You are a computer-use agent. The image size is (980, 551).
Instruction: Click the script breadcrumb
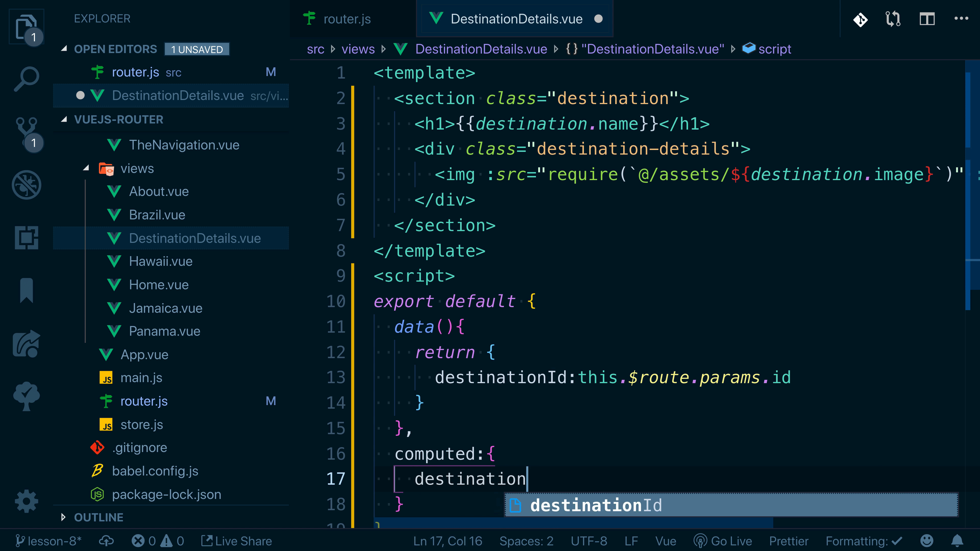click(775, 49)
